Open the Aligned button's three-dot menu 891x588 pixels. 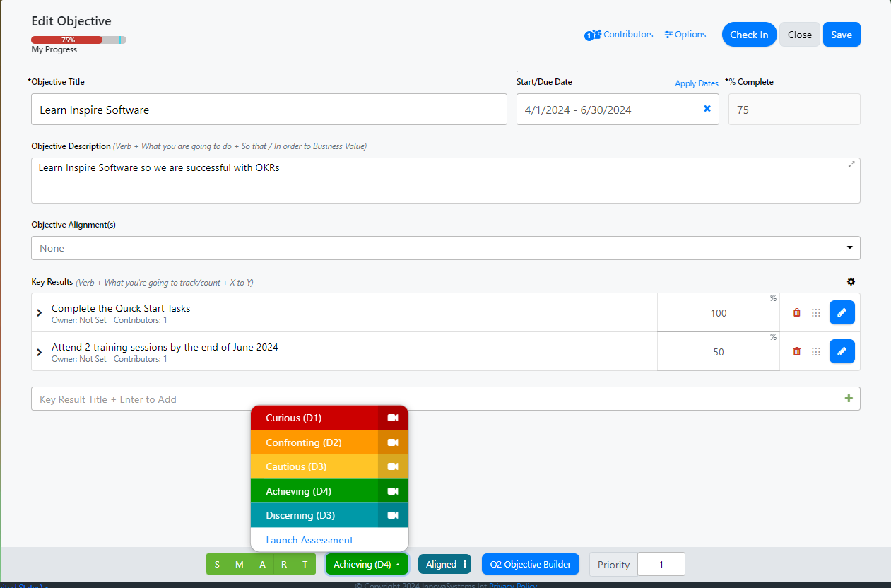tap(465, 564)
